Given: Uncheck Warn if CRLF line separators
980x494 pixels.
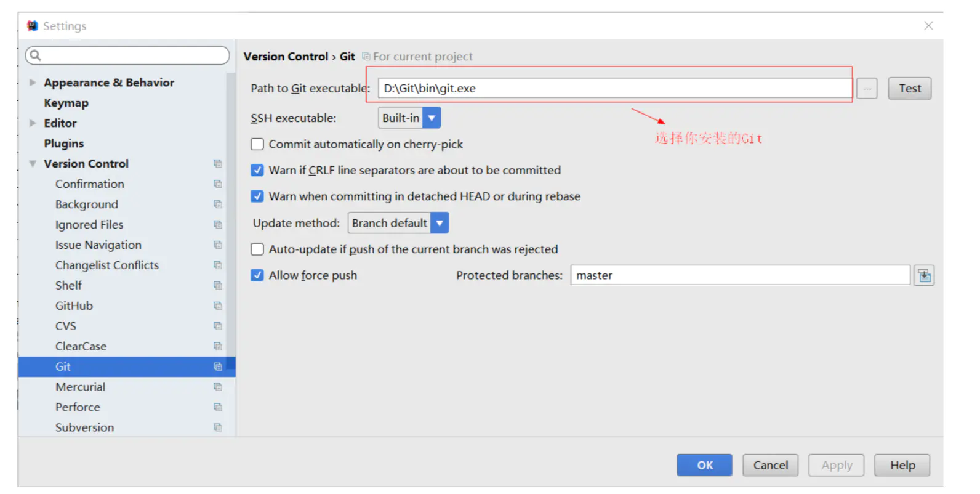Looking at the screenshot, I should [x=257, y=170].
